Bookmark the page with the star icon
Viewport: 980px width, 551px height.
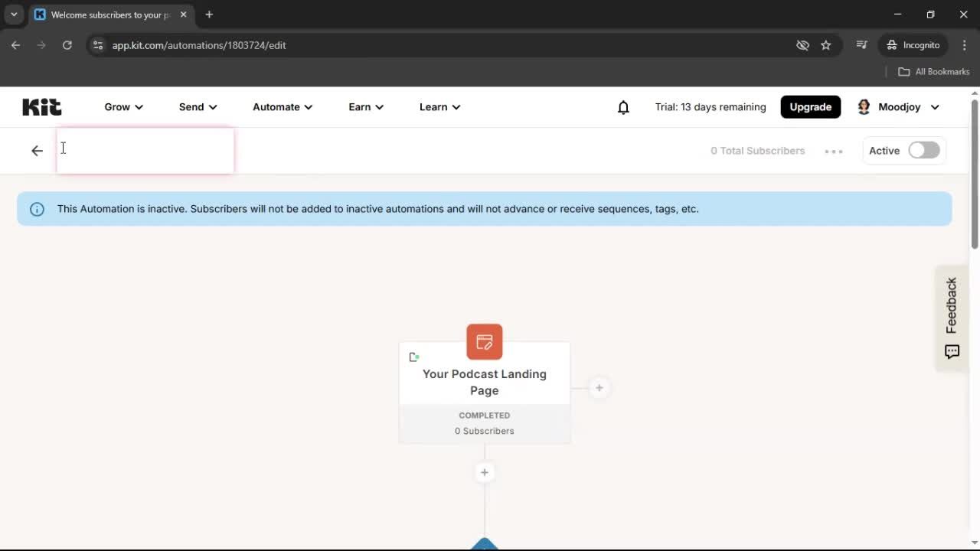point(826,45)
